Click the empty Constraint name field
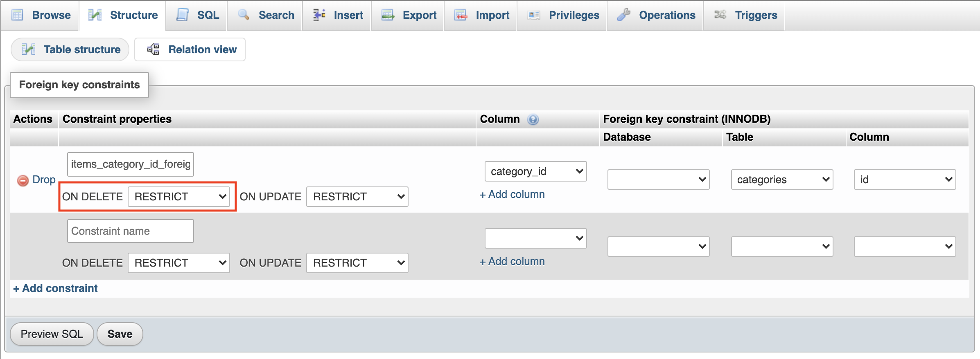Image resolution: width=980 pixels, height=359 pixels. point(130,231)
